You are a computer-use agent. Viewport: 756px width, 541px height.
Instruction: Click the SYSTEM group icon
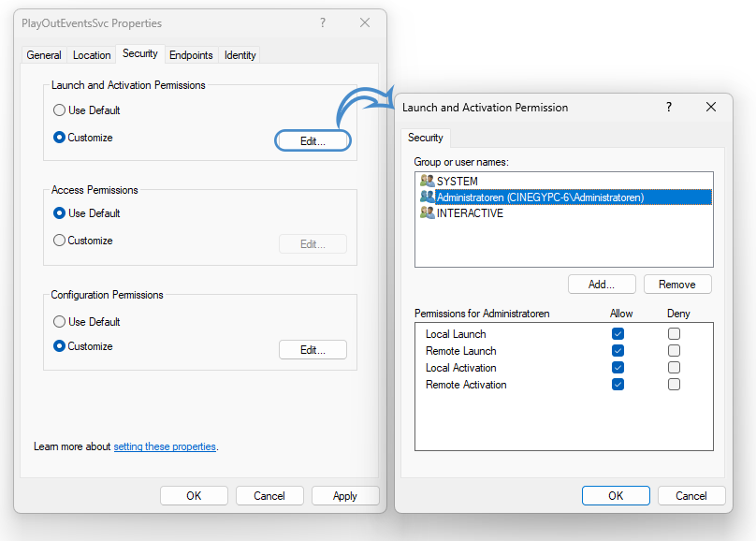[427, 181]
